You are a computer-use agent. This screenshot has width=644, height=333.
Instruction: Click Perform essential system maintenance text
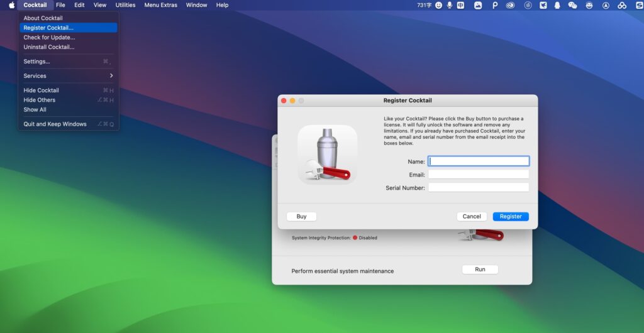pyautogui.click(x=343, y=271)
